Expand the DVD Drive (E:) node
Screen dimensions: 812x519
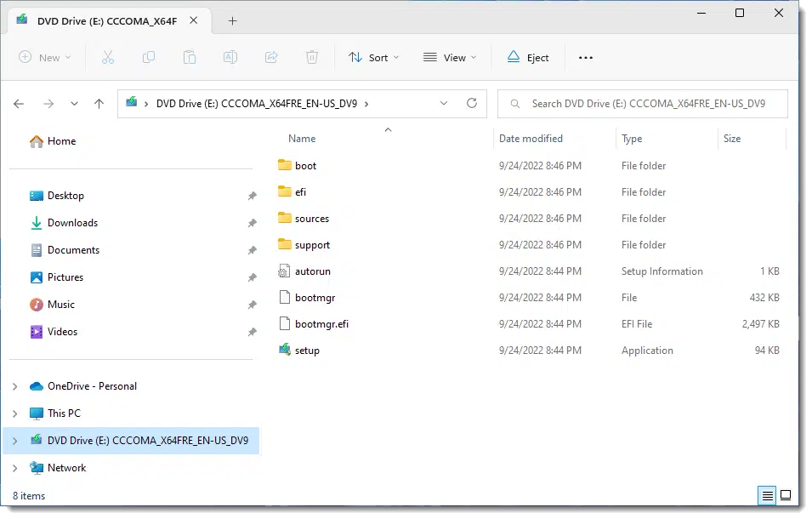[x=15, y=441]
